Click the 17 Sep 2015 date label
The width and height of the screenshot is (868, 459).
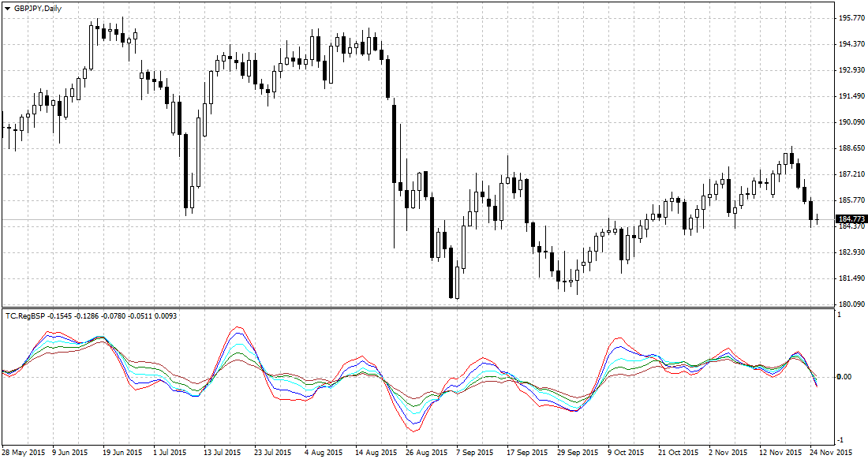[527, 453]
